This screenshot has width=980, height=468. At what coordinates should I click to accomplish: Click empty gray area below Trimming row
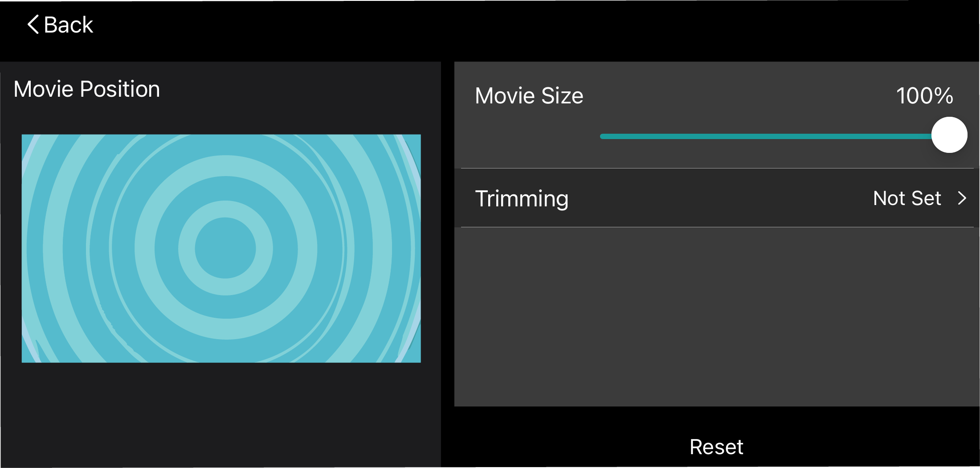pos(716,316)
